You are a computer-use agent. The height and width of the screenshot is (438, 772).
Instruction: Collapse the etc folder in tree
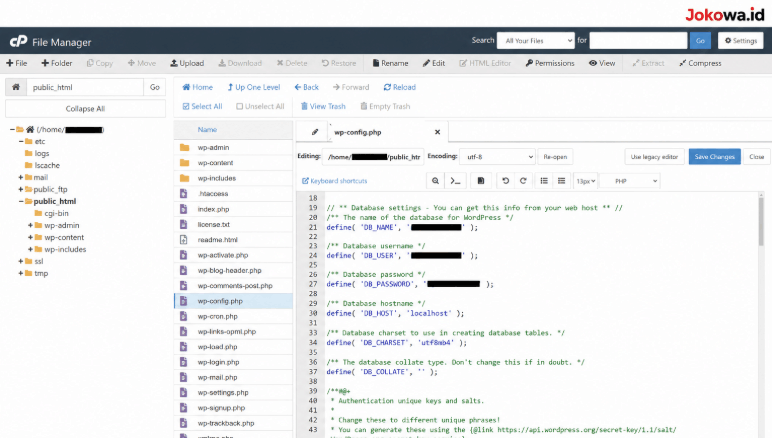[x=21, y=141]
